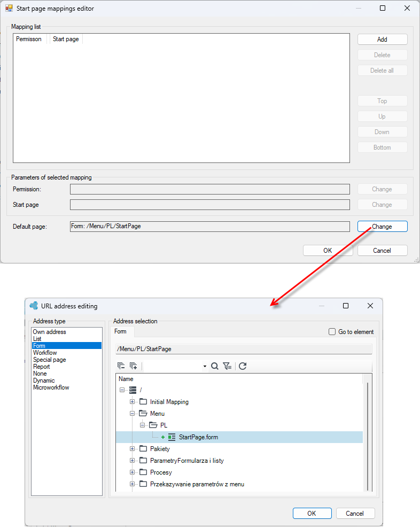Click the URL address editing window icon

[x=34, y=306]
